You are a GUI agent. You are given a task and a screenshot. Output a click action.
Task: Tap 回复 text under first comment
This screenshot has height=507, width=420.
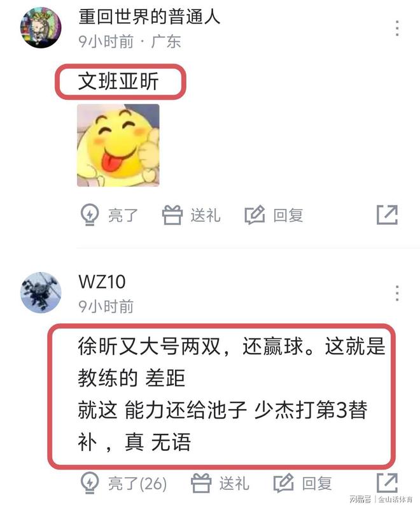pos(288,215)
